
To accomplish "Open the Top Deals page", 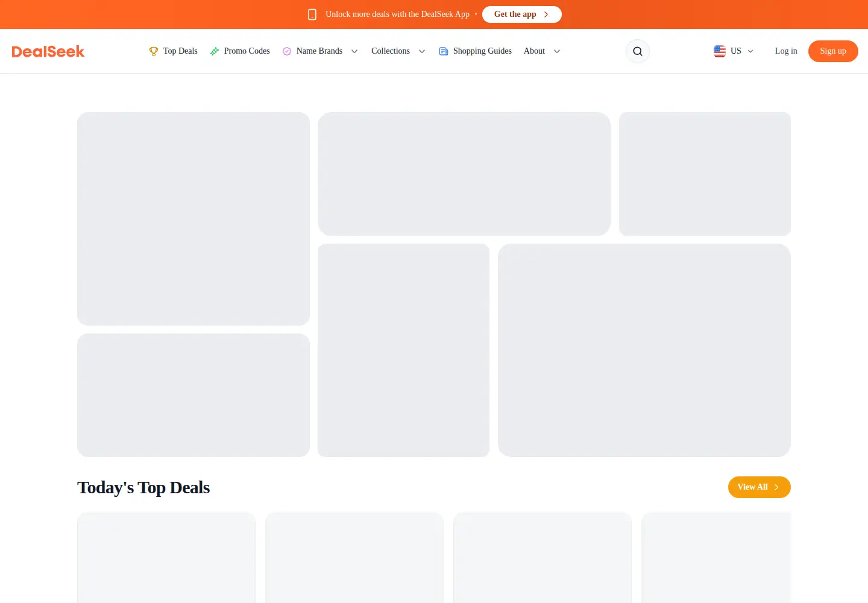I will (173, 51).
